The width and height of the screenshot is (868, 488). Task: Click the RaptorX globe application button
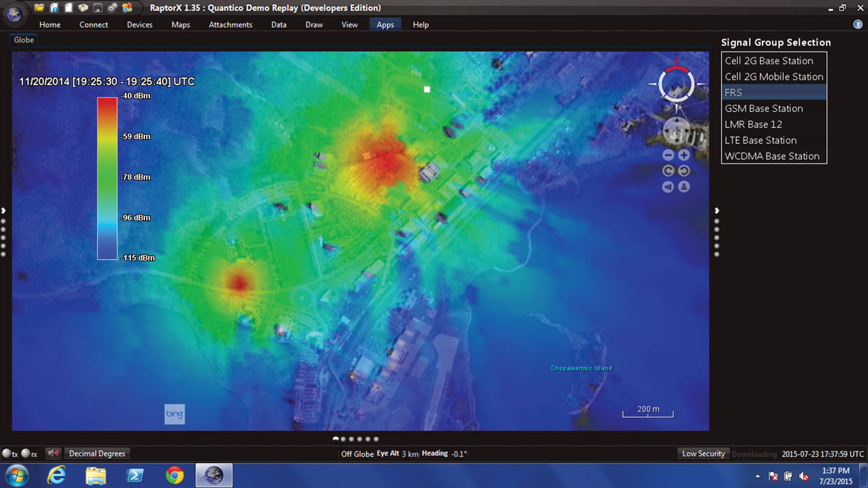(14, 14)
